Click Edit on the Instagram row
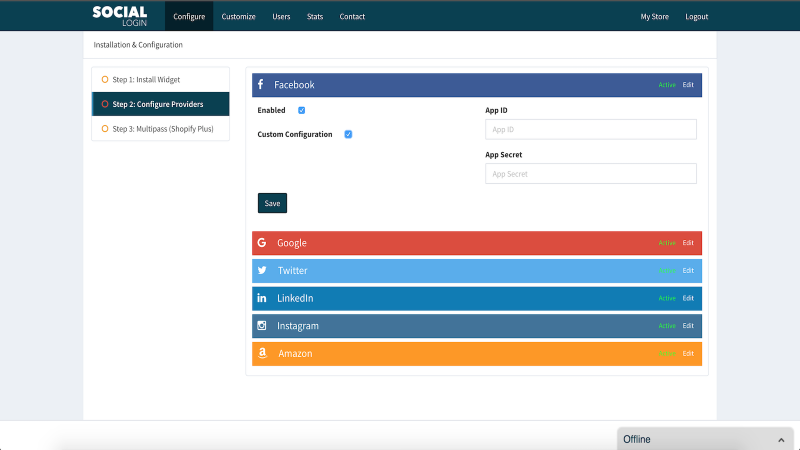Viewport: 800px width, 450px height. tap(688, 326)
